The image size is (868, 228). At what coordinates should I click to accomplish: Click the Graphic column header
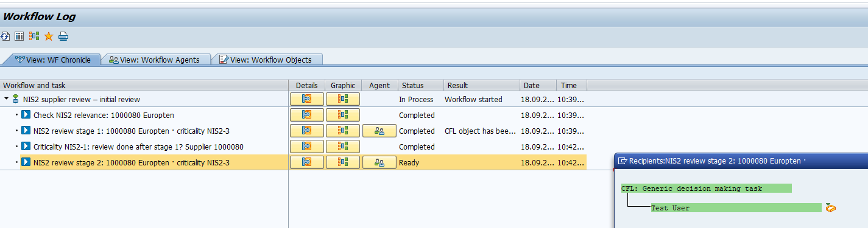(x=343, y=85)
